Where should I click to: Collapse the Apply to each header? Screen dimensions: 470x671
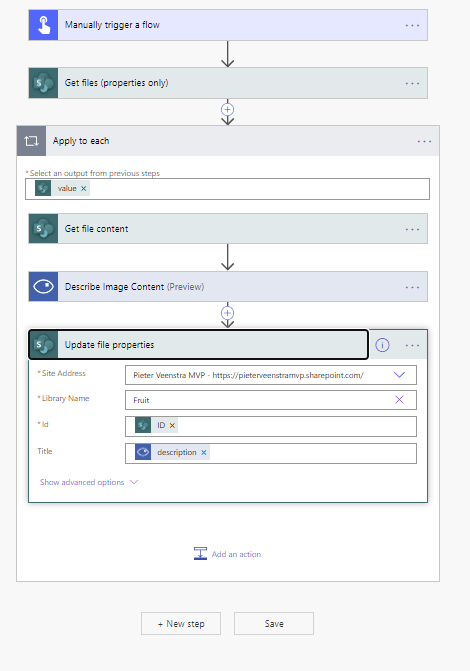click(x=228, y=141)
